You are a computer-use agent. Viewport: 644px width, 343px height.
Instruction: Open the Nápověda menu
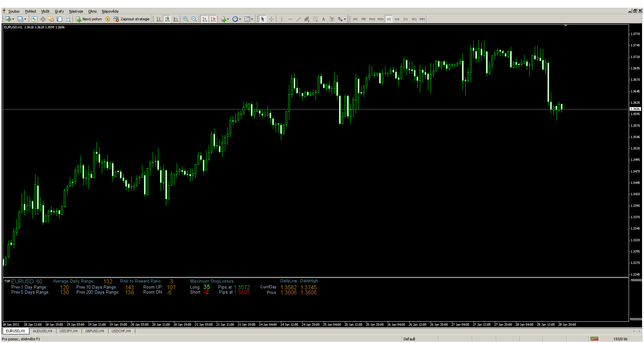[110, 11]
